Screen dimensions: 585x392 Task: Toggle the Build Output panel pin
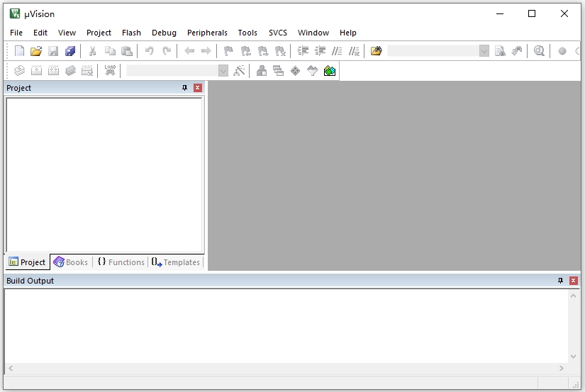pyautogui.click(x=561, y=281)
